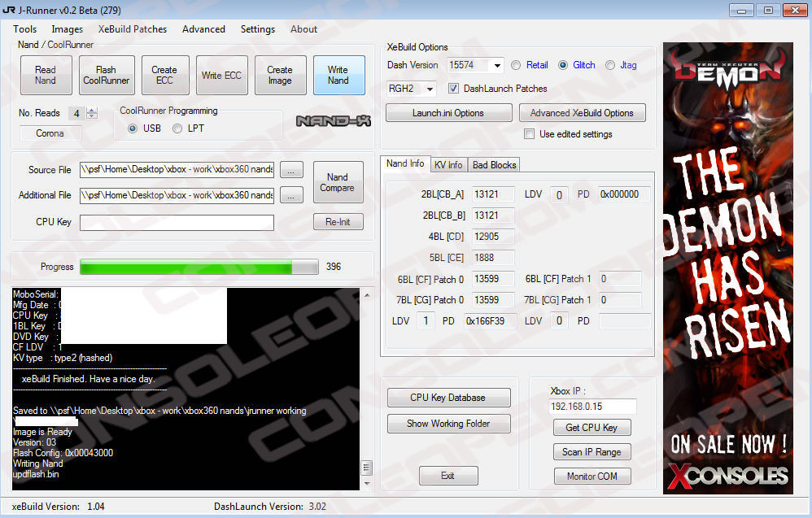812x518 pixels.
Task: Click the 4BL [CD] value field
Action: coord(493,237)
